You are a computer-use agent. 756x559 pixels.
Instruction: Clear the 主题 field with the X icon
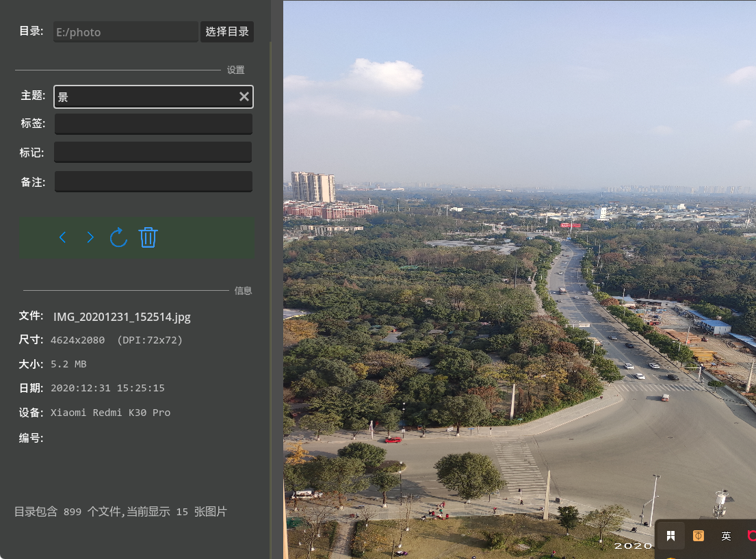(x=244, y=97)
